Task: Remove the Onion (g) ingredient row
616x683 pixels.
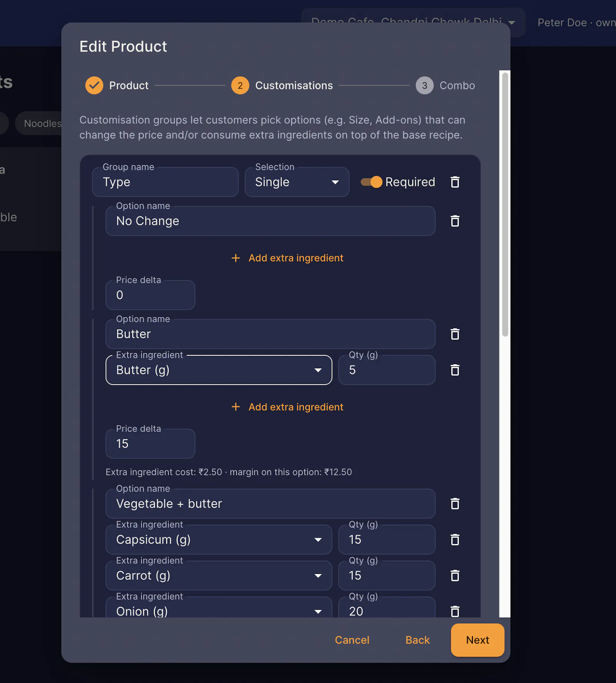Action: (x=455, y=611)
